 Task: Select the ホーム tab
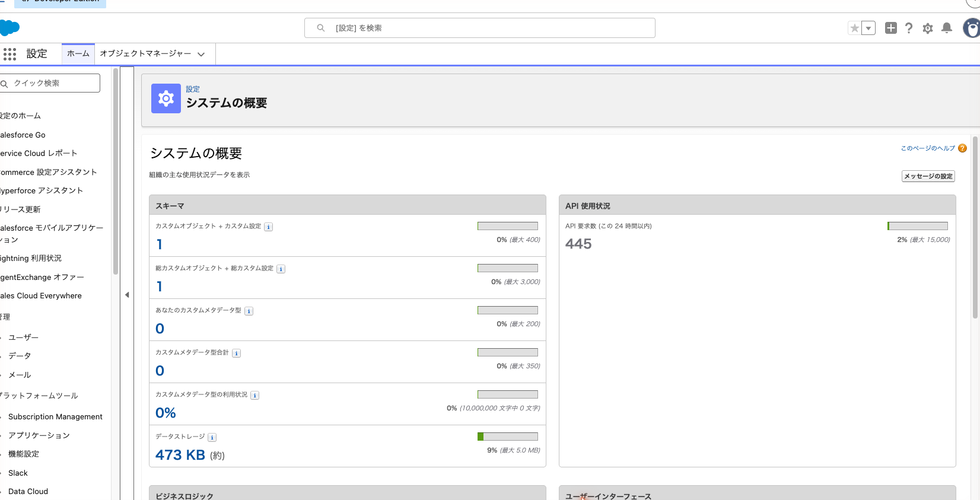pos(78,53)
